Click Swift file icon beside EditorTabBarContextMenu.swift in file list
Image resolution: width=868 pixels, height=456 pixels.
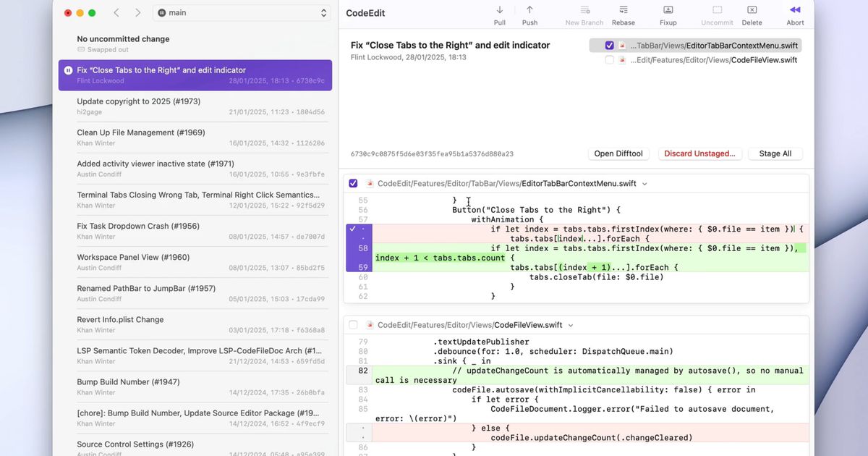[622, 46]
